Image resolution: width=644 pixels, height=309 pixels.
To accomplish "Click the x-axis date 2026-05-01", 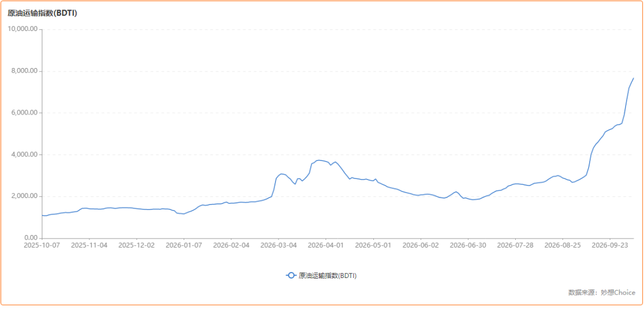I will pyautogui.click(x=373, y=245).
